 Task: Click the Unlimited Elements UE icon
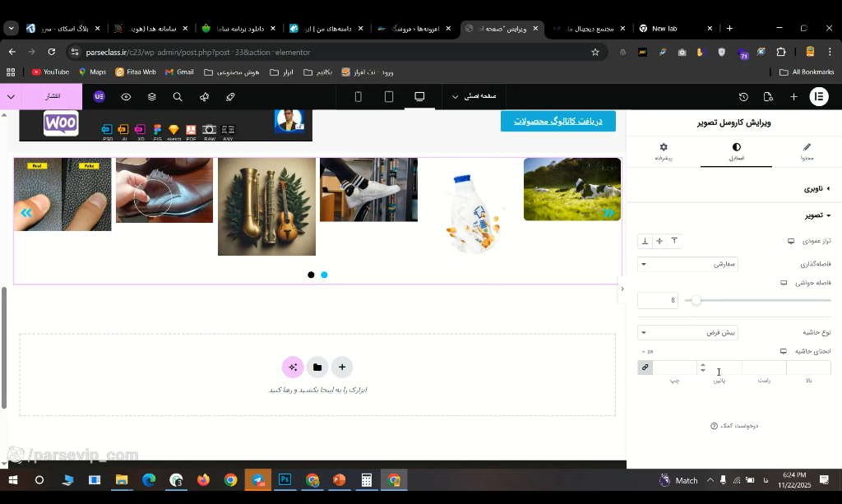[x=99, y=97]
